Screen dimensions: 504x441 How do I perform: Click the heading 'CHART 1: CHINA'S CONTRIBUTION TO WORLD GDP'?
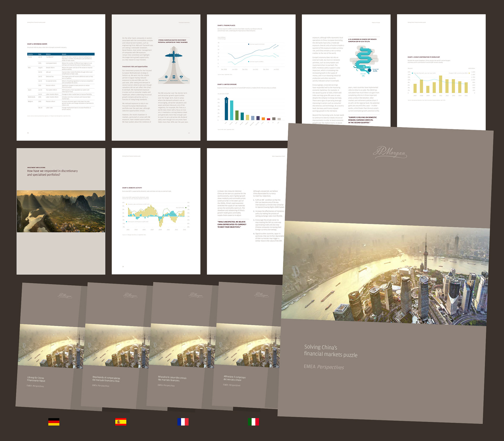[x=424, y=57]
